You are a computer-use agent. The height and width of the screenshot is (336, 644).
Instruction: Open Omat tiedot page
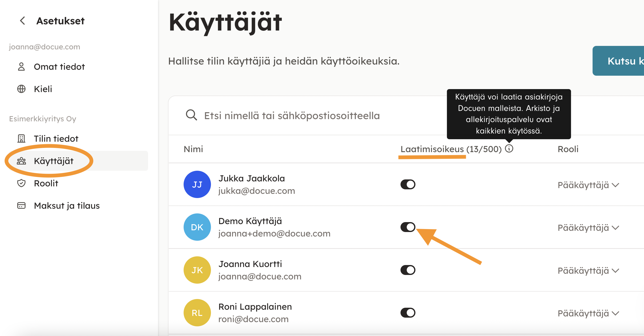coord(59,67)
